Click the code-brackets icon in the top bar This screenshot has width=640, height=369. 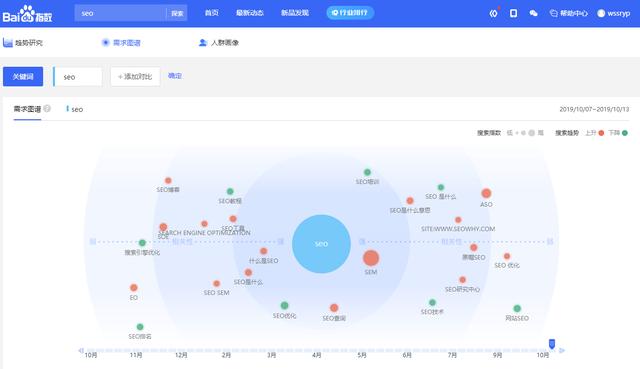tap(493, 13)
